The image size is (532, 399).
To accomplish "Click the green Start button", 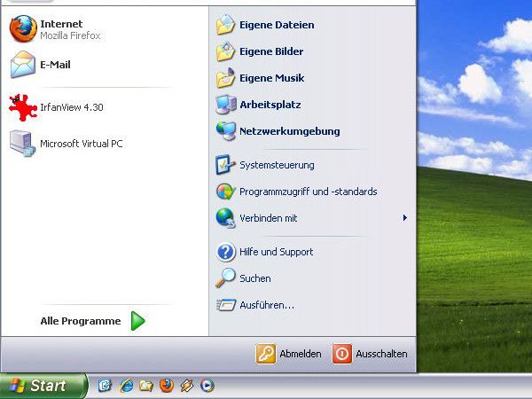I will point(43,386).
